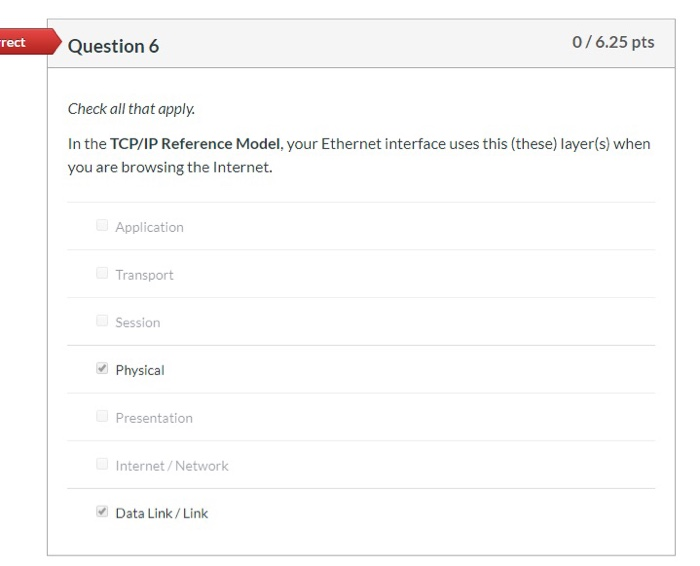Viewport: 700px width, 566px height.
Task: Click the red Incorrect flag
Action: point(20,43)
